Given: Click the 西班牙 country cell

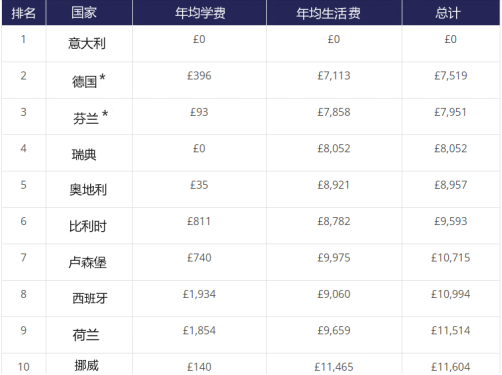Looking at the screenshot, I should tap(90, 298).
